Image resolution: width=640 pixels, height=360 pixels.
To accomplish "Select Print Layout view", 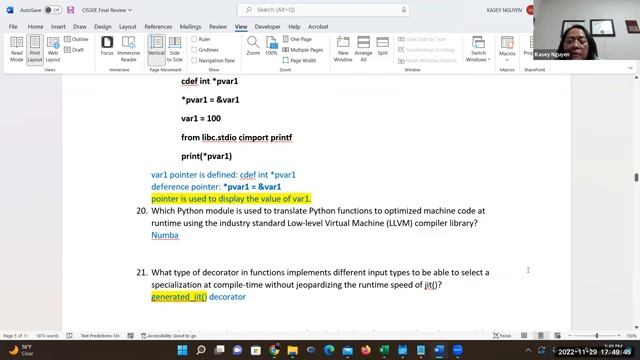I will (35, 49).
